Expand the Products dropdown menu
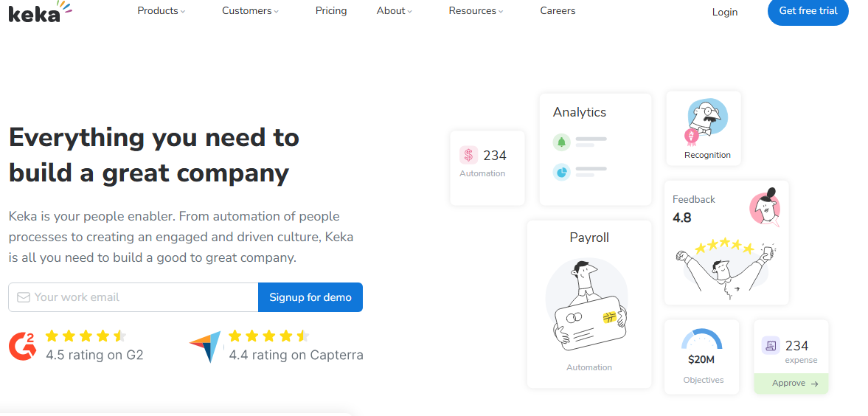The width and height of the screenshot is (868, 416). [x=162, y=11]
